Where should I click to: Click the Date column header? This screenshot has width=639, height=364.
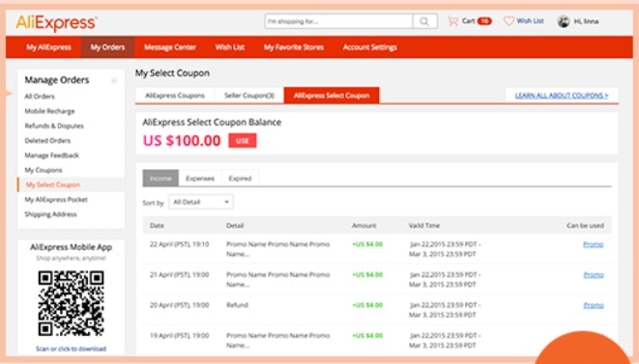tap(157, 226)
